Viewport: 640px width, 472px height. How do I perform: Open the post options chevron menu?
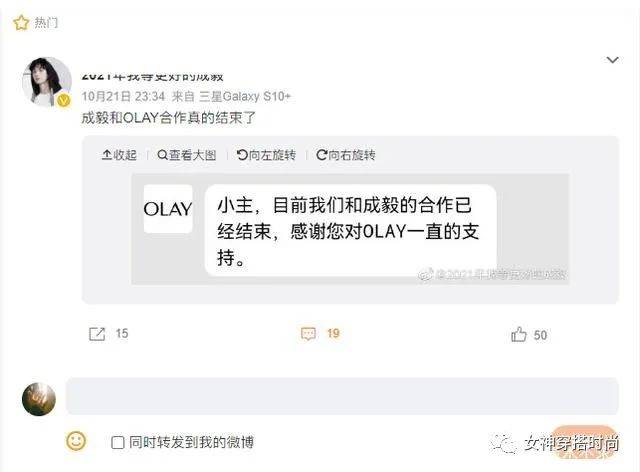coord(612,60)
